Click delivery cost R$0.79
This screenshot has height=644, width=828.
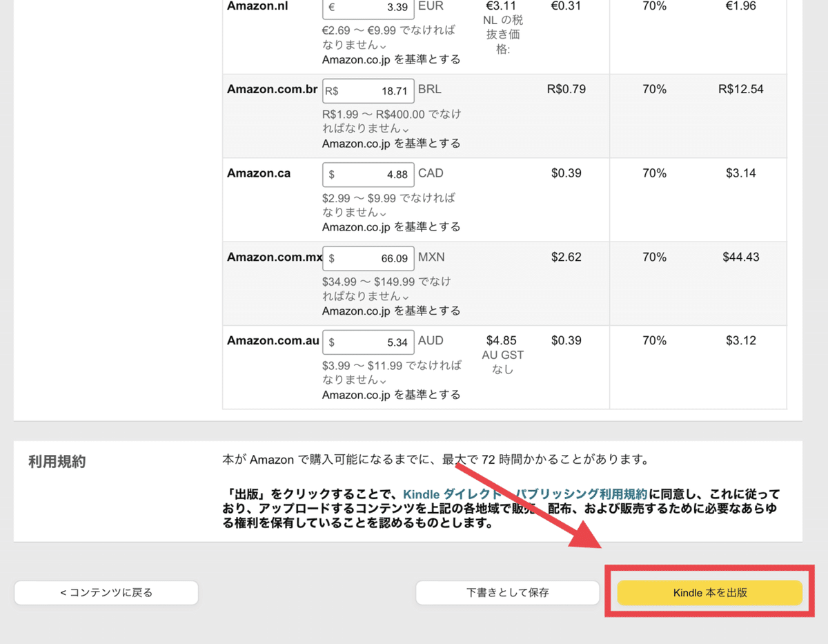pos(566,90)
